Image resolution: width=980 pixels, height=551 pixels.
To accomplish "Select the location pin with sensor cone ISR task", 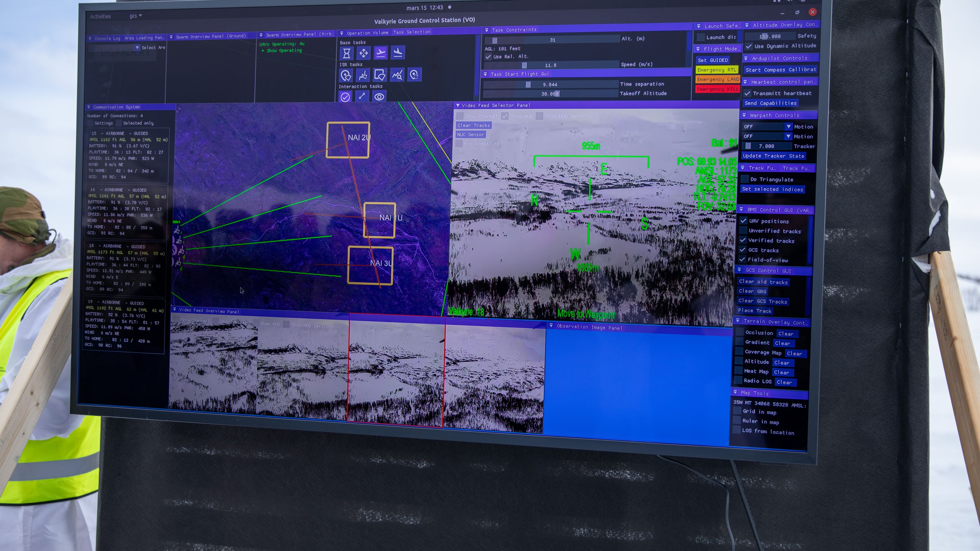I will pos(345,75).
